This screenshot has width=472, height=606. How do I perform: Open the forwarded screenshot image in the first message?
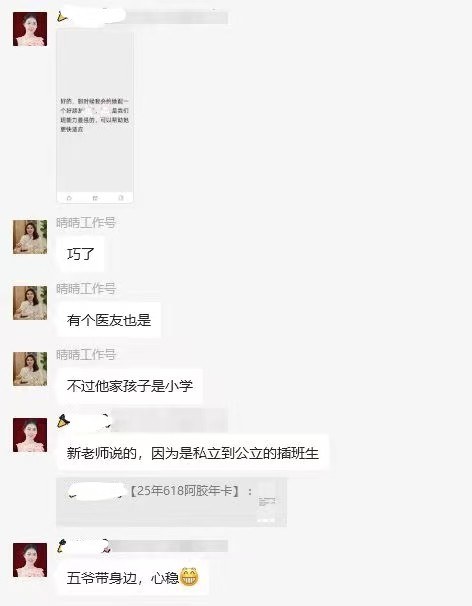tap(95, 116)
